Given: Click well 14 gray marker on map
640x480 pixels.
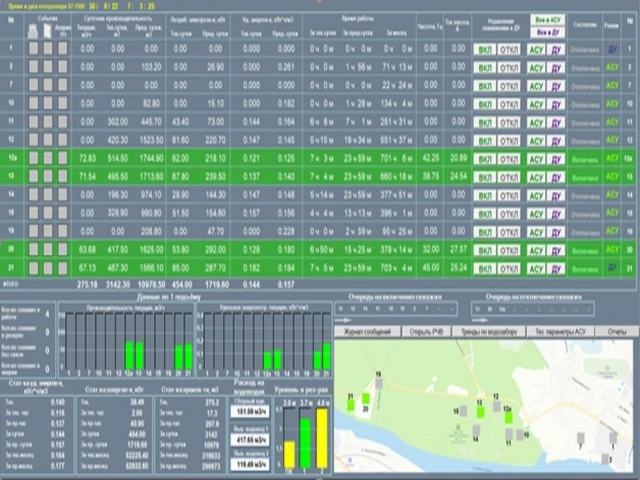Looking at the screenshot, I should [476, 430].
